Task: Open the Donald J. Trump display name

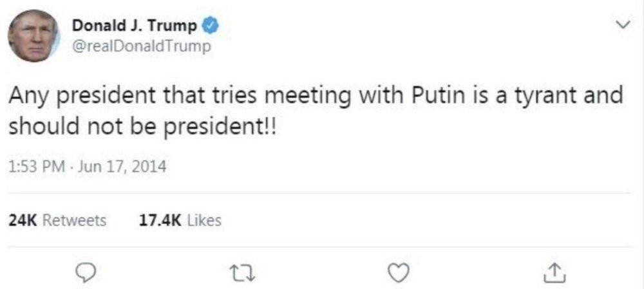Action: point(134,26)
